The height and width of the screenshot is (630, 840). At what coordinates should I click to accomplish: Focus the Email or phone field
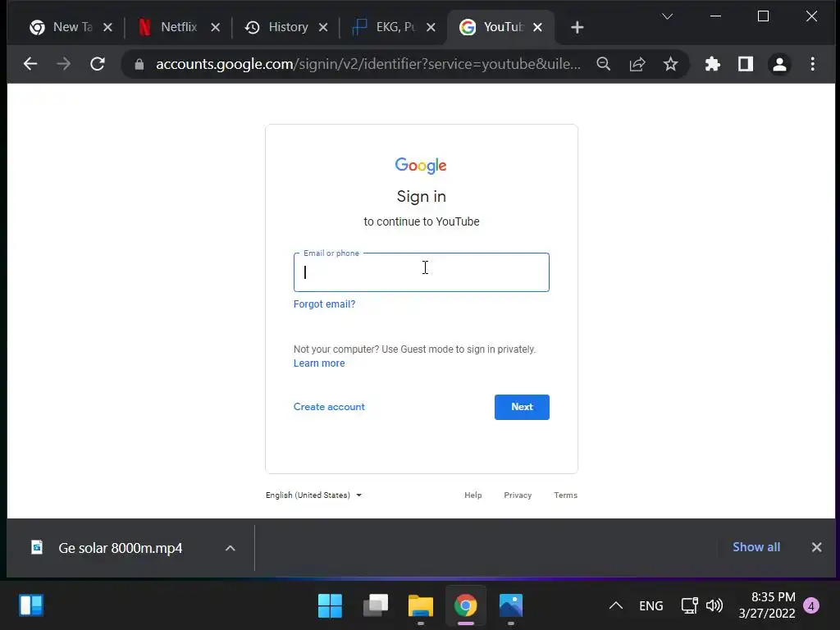tap(422, 272)
